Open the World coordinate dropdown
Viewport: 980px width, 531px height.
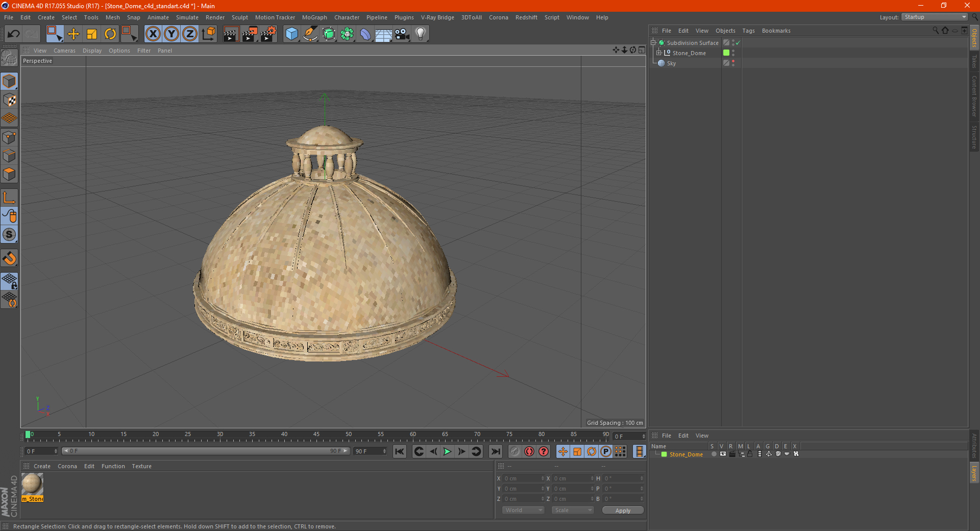pyautogui.click(x=523, y=510)
